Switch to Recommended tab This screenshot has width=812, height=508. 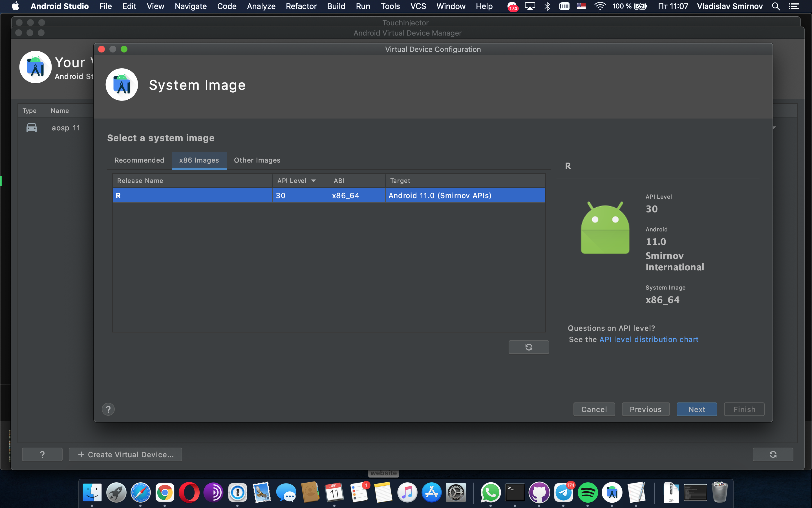click(x=139, y=160)
